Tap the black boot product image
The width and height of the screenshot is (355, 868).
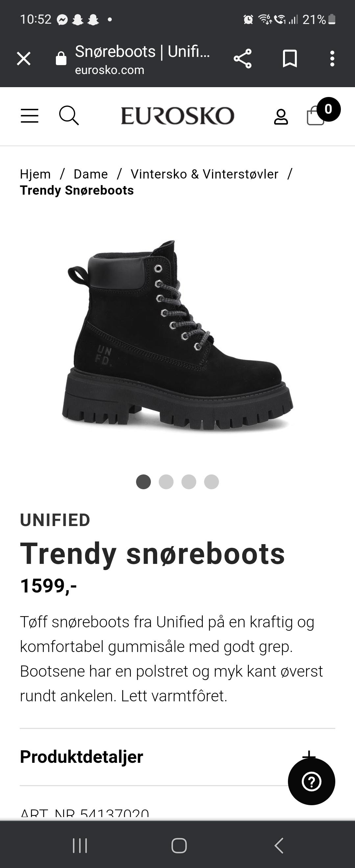pos(177,335)
